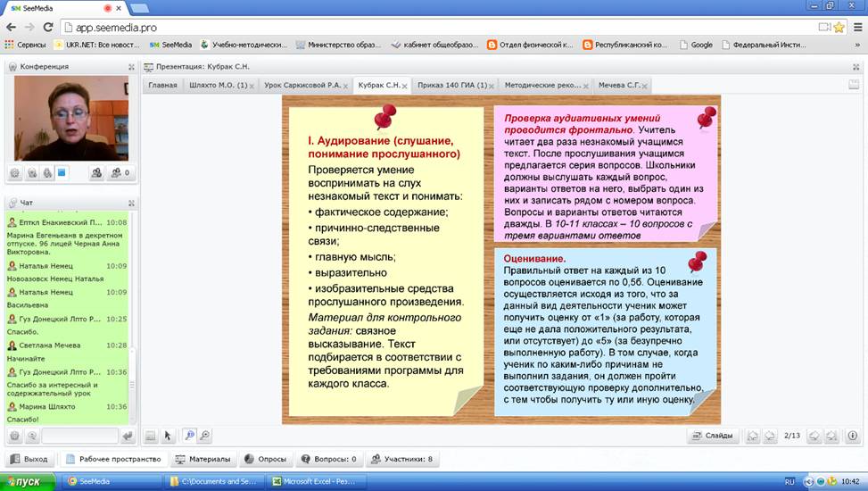Go to the next slide
Viewport: 868px width, 491px height.
[814, 437]
